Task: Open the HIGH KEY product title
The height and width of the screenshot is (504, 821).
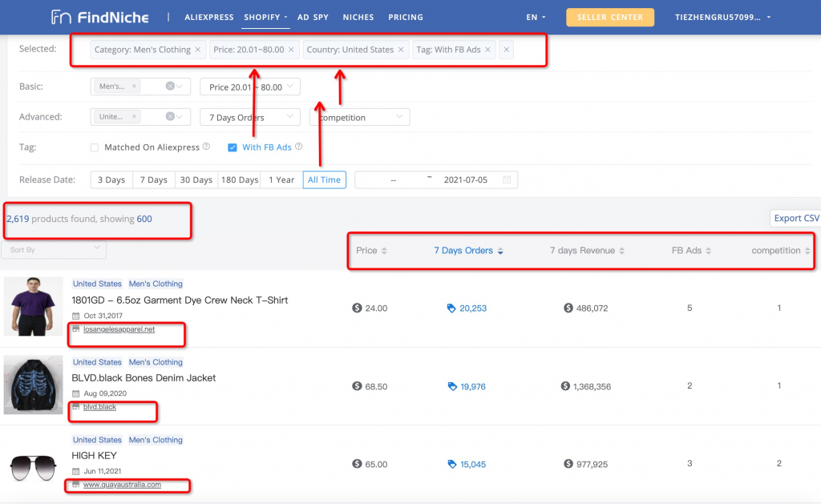Action: coord(95,455)
